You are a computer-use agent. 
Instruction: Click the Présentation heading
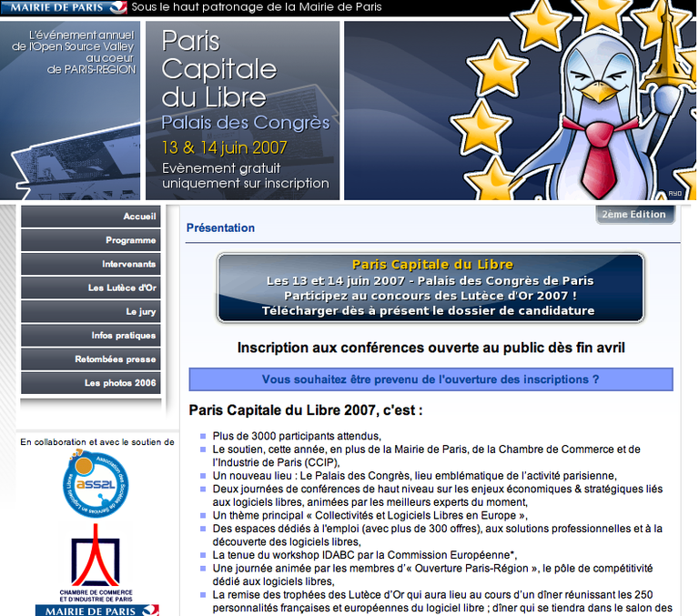coord(220,227)
